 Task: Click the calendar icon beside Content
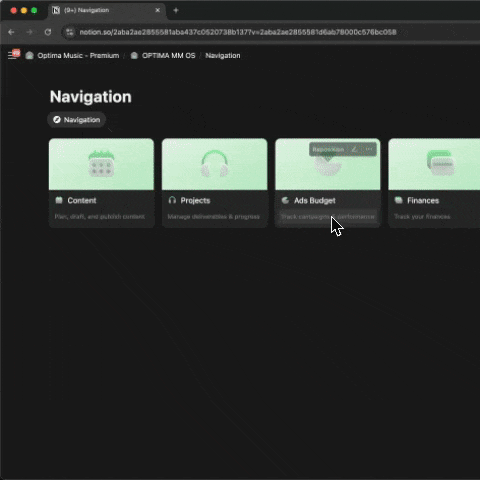(x=59, y=200)
